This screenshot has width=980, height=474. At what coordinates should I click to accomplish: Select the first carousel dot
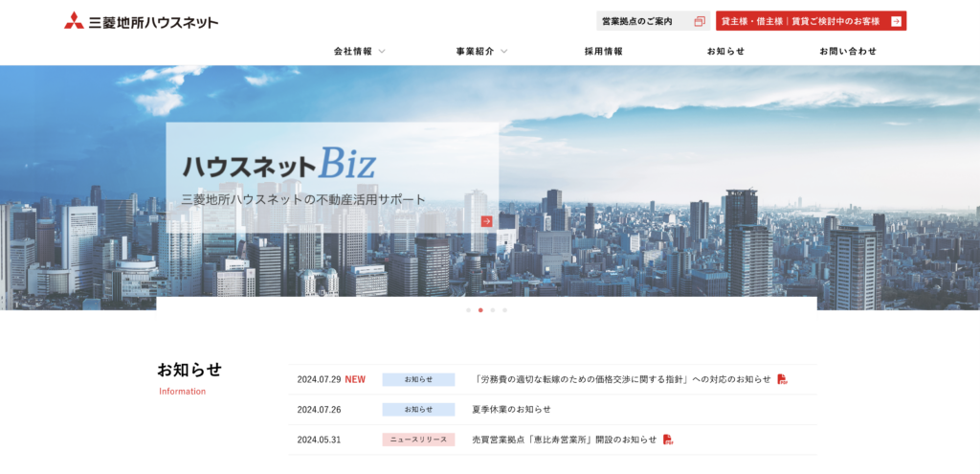pyautogui.click(x=468, y=310)
